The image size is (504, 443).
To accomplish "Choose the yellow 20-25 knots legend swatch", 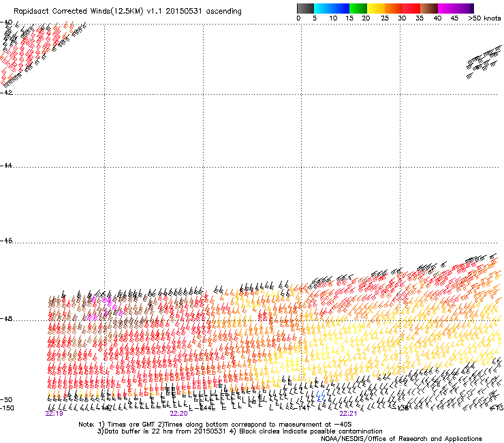I will (x=376, y=8).
